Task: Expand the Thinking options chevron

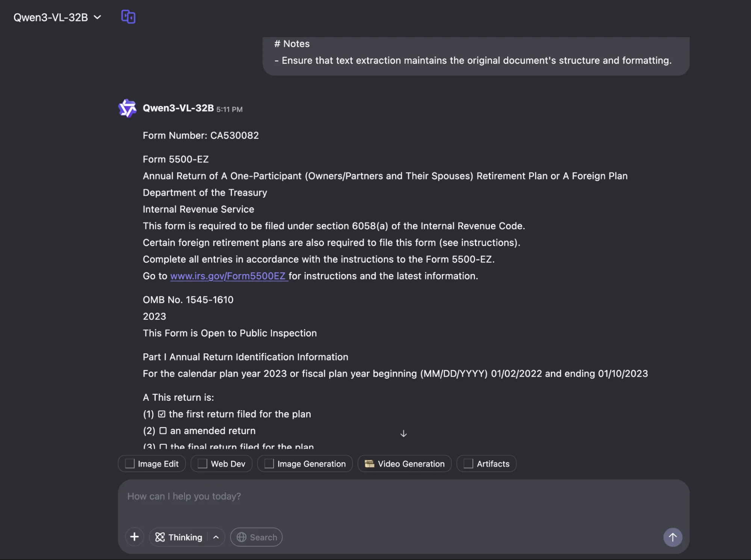Action: (216, 537)
